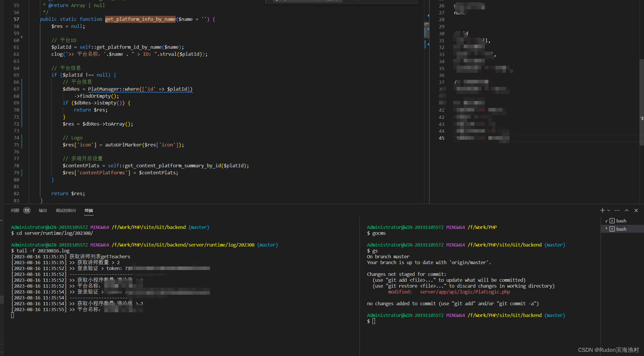Image resolution: width=644 pixels, height=356 pixels.
Task: Open the panel's more actions ellipsis menu
Action: coord(617,210)
